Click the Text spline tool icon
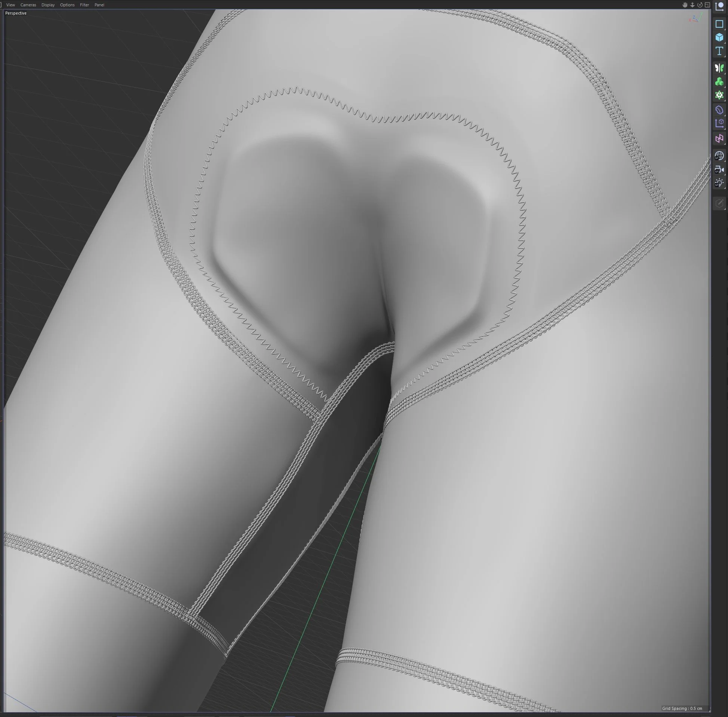728x717 pixels. coord(719,51)
